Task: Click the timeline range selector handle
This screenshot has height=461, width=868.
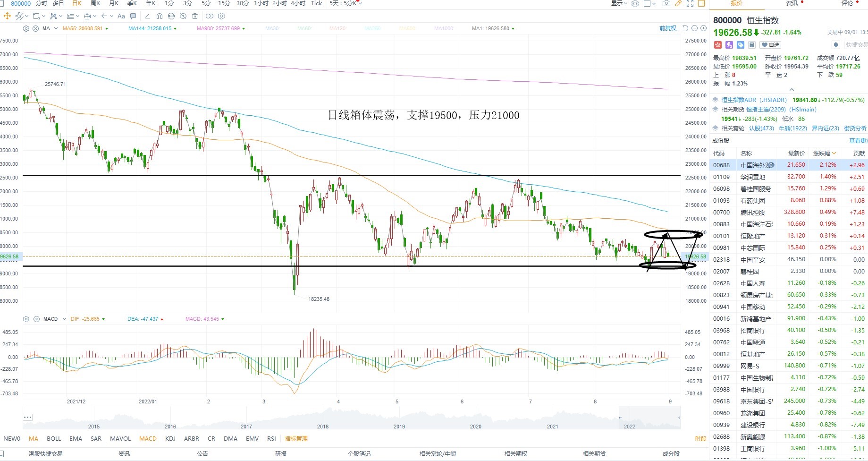Action: click(x=620, y=418)
